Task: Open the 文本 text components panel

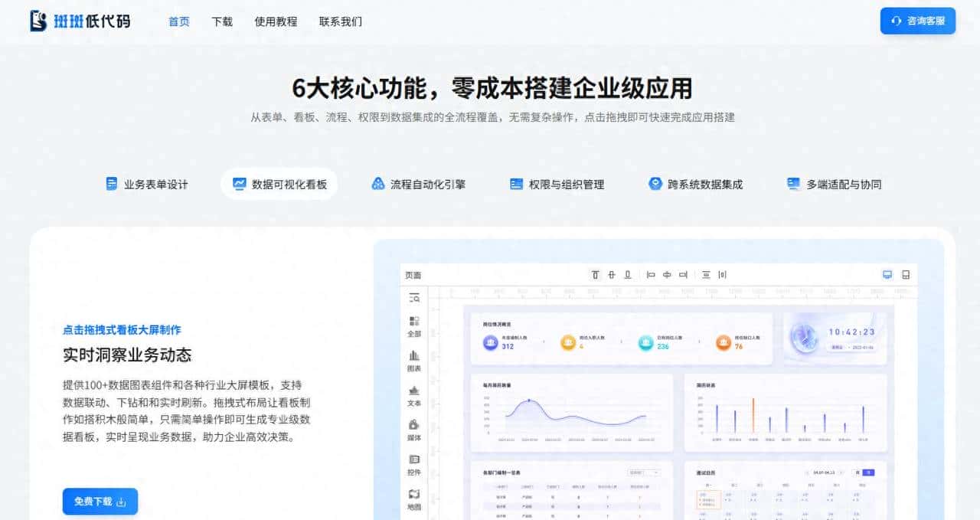Action: click(414, 396)
